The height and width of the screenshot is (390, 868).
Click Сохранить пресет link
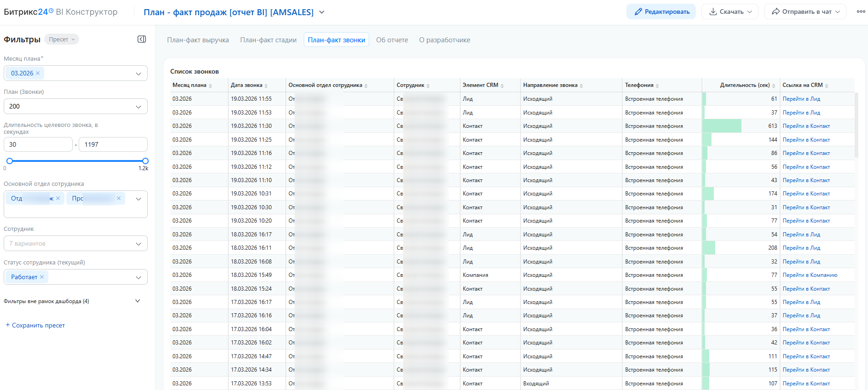pos(35,325)
